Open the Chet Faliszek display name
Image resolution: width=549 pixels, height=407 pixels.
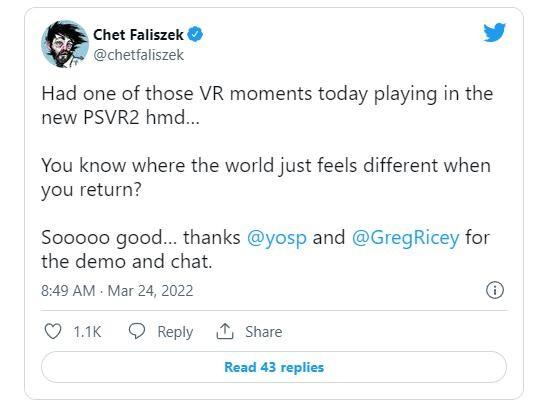pyautogui.click(x=138, y=35)
